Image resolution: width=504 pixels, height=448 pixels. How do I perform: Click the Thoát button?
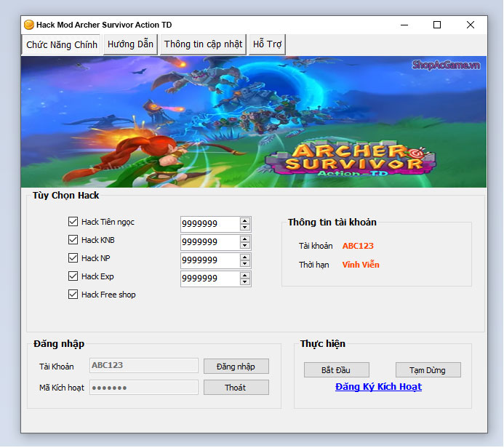236,388
